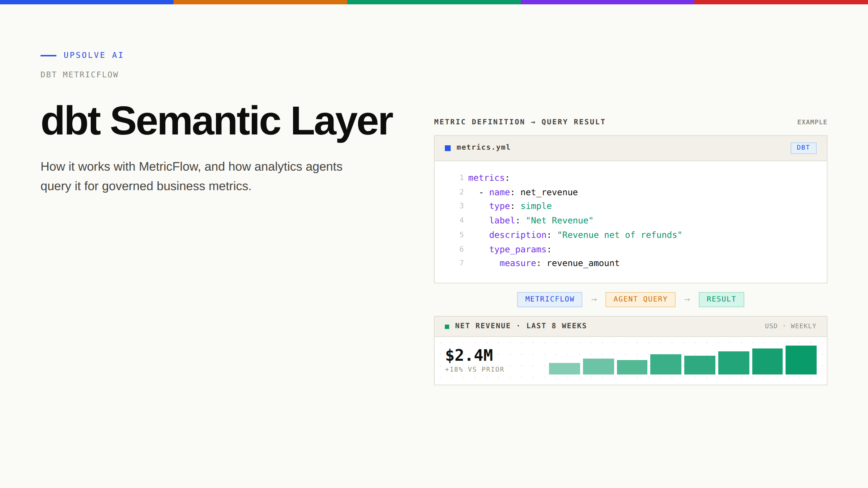The image size is (868, 488).
Task: Click code line 'metrics:'
Action: coord(489,178)
